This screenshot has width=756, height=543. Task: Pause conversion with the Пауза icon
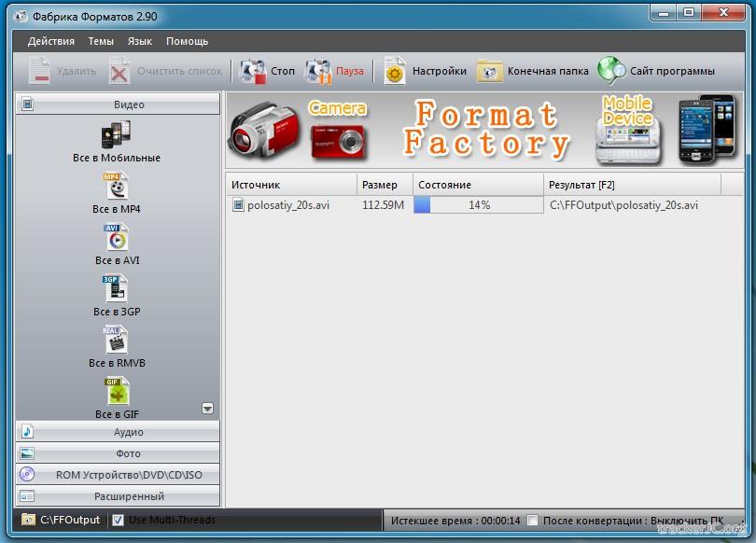tap(318, 71)
